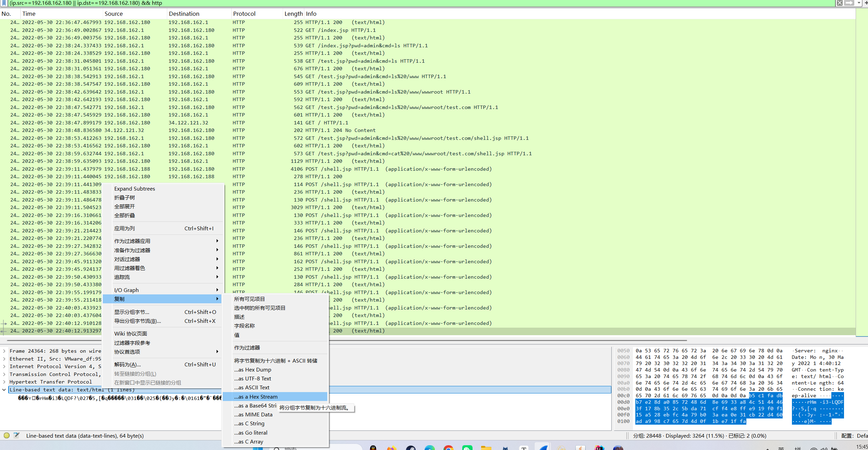Select the cat shell.jsp GET request packet
The height and width of the screenshot is (450, 868).
point(428,154)
